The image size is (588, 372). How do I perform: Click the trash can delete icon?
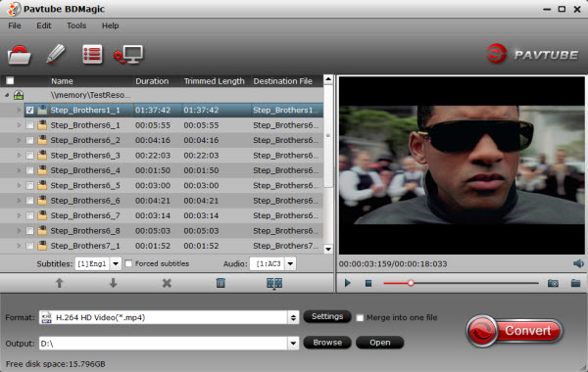pos(220,283)
